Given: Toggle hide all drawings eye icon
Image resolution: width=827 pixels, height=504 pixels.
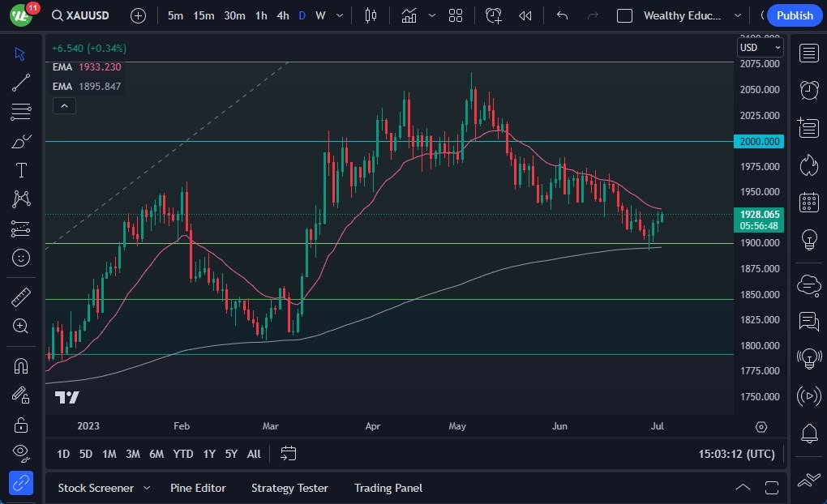Looking at the screenshot, I should 21,452.
